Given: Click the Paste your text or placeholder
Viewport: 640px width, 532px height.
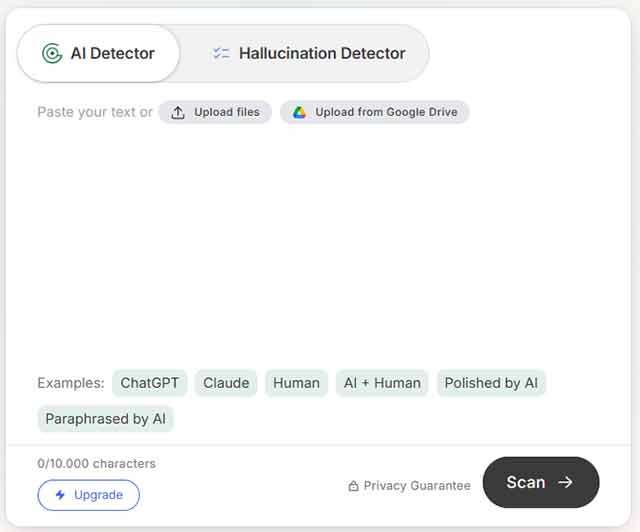Looking at the screenshot, I should pos(95,112).
